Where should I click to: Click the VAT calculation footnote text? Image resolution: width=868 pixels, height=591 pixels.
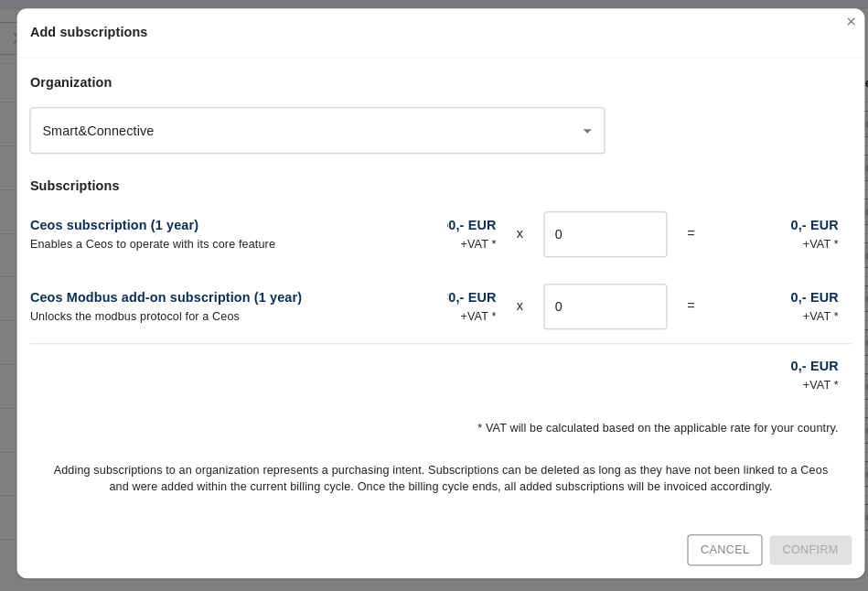(657, 428)
